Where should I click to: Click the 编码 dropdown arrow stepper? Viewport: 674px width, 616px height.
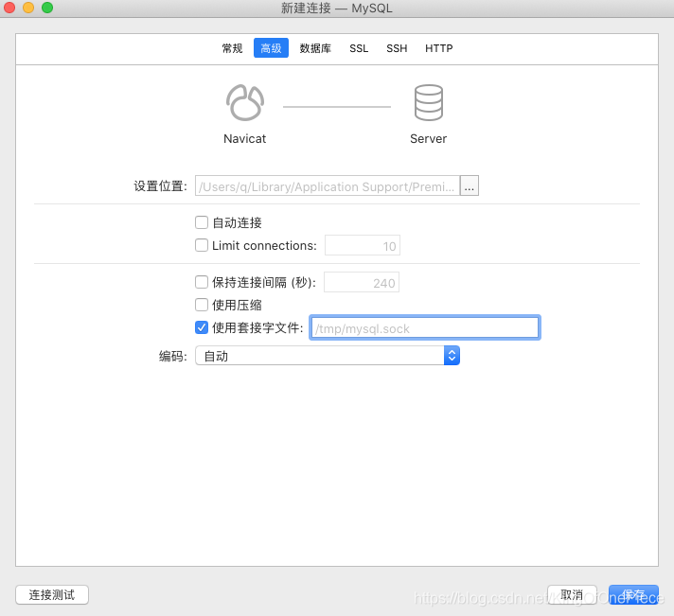(452, 356)
